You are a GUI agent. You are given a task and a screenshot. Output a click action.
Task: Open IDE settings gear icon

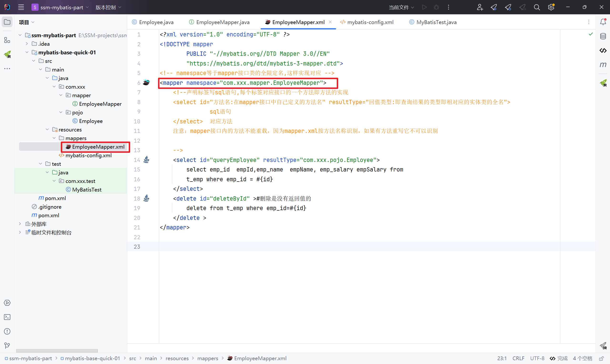click(x=551, y=7)
